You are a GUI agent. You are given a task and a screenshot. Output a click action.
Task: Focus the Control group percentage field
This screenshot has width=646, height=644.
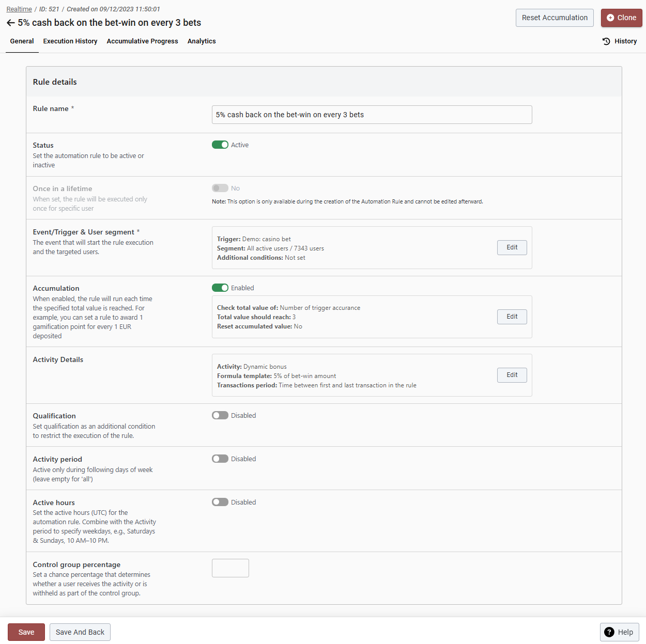[230, 568]
